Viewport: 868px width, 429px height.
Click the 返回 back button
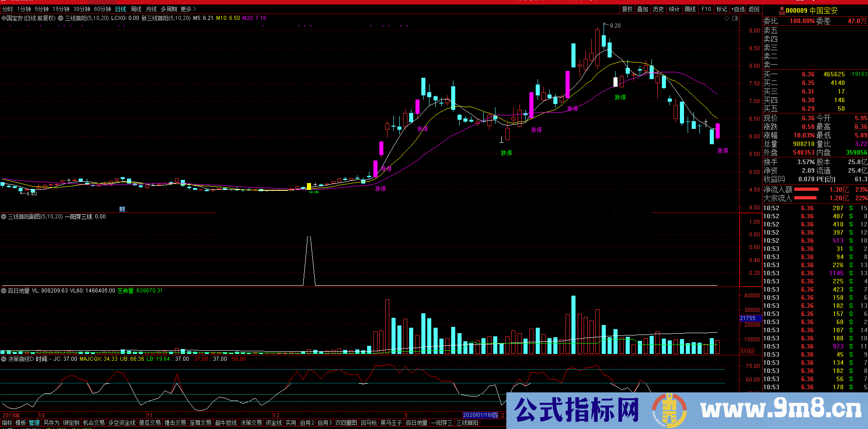pyautogui.click(x=754, y=9)
